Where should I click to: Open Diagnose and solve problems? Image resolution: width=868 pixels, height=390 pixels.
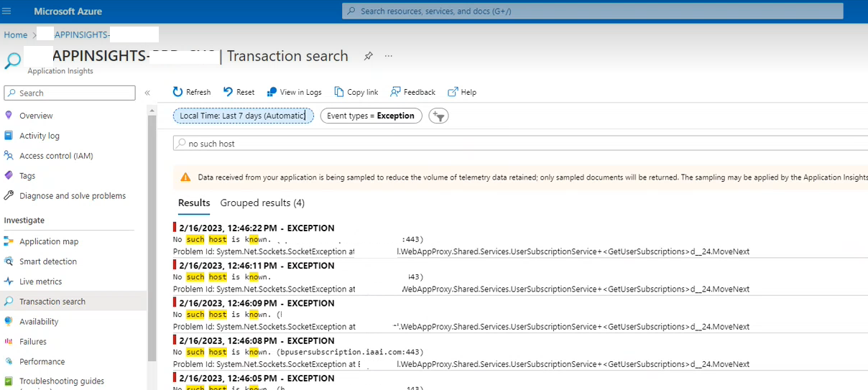tap(73, 196)
